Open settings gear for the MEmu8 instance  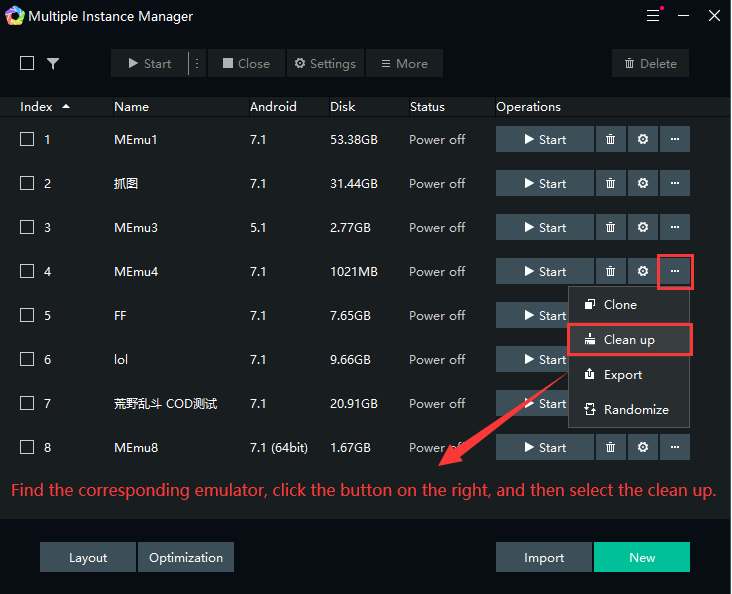[643, 448]
